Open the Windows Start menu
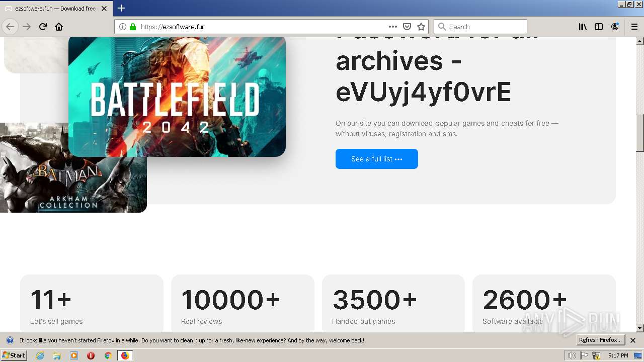 point(14,355)
